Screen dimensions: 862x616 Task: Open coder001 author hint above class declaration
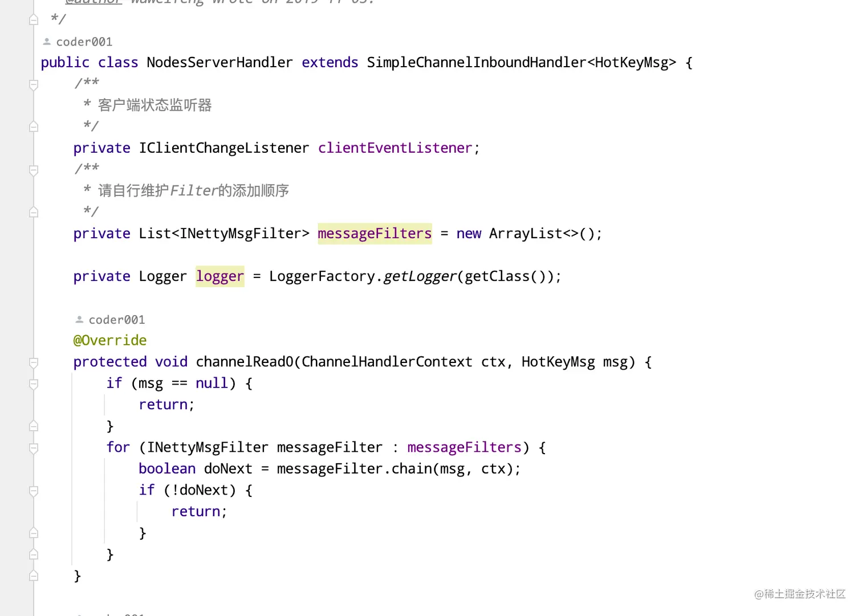(84, 42)
